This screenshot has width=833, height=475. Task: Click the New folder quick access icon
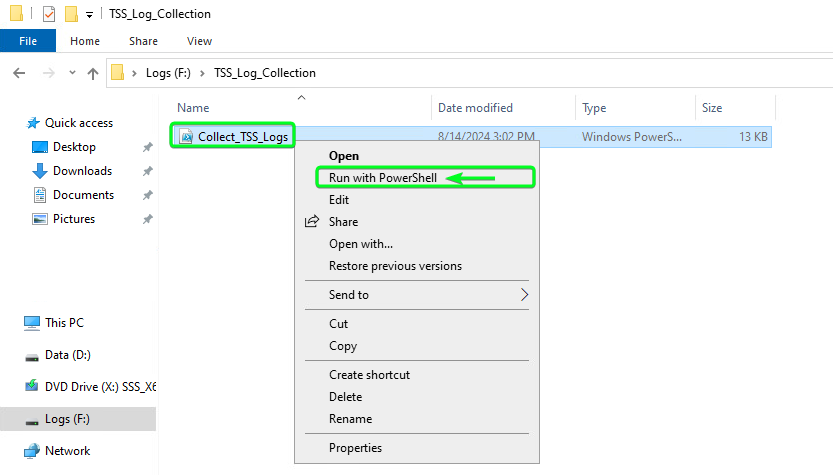pyautogui.click(x=71, y=14)
